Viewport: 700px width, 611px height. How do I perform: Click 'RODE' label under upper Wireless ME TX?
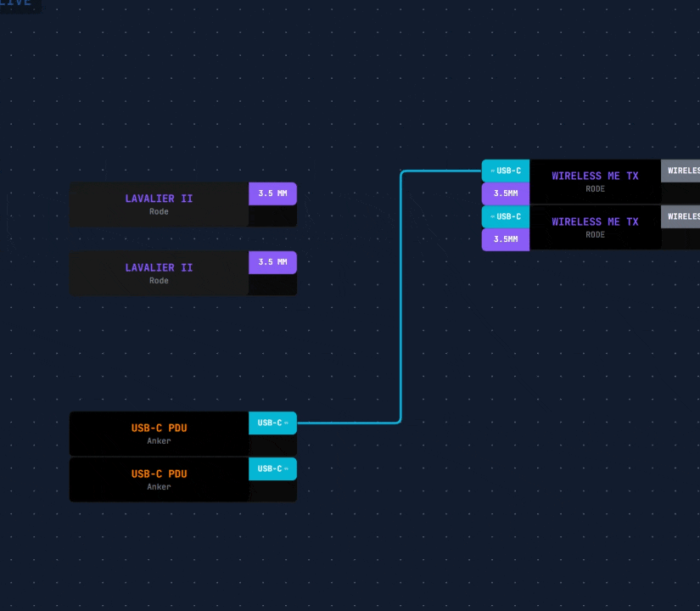click(x=595, y=189)
